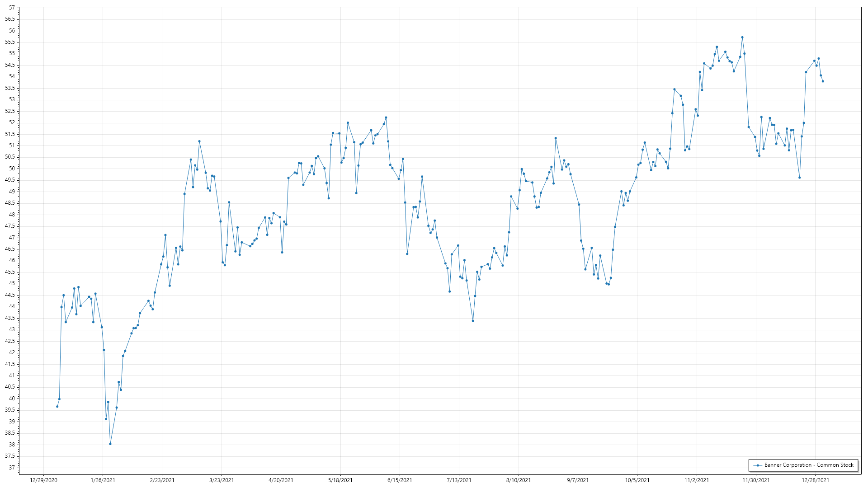Select the 5/18/2021 date label

(340, 480)
